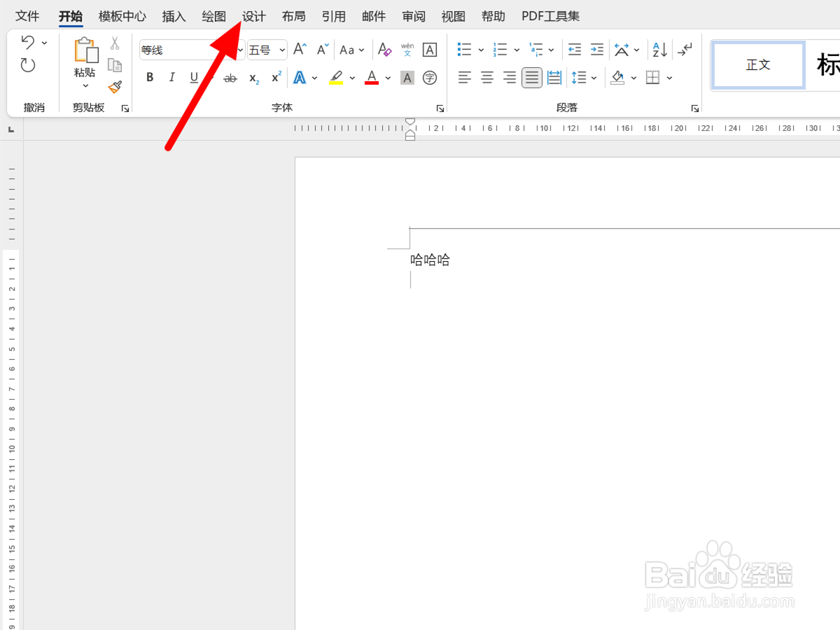Select the 正文 style thumbnail
Screen dimensions: 840x630
758,65
